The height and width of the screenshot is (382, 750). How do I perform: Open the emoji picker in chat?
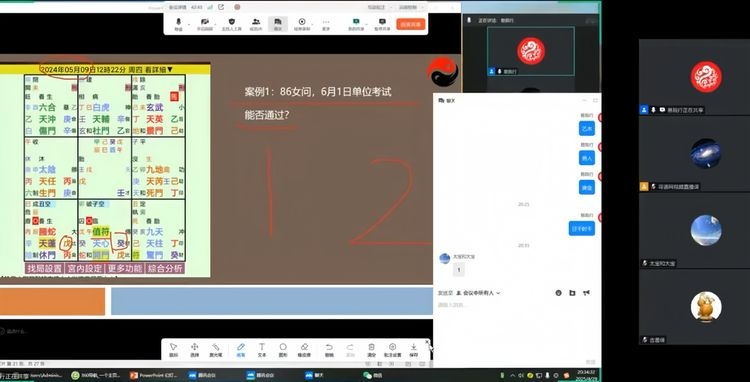558,293
